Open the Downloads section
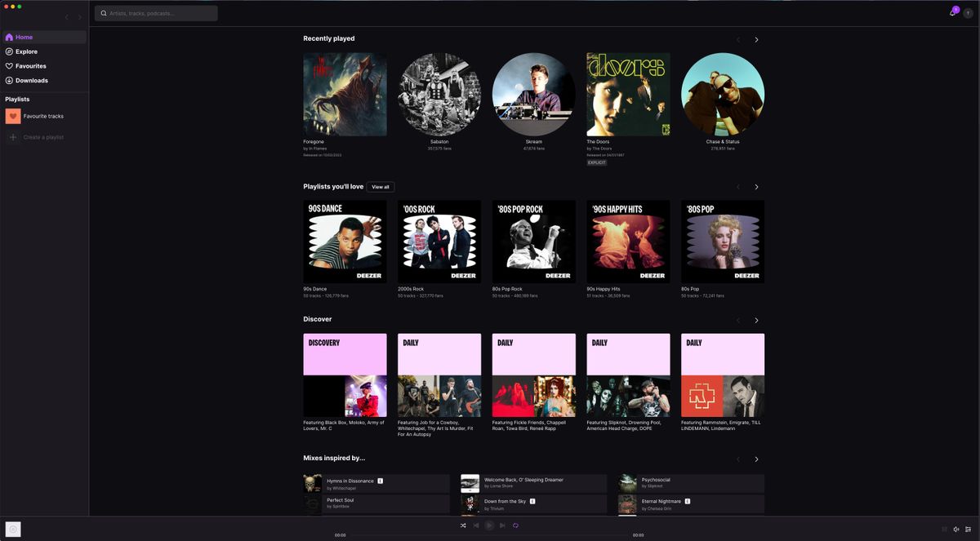Screen dimensions: 980x541 click(31, 80)
